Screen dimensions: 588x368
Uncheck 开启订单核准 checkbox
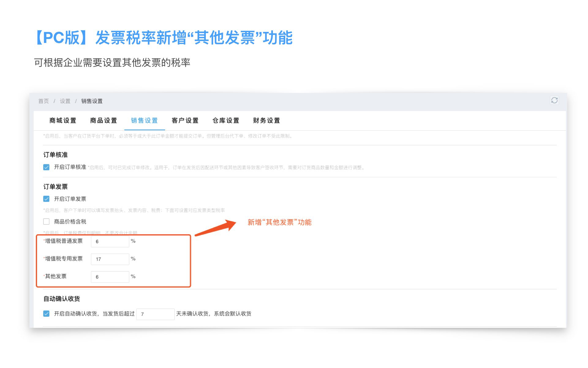[x=46, y=167]
